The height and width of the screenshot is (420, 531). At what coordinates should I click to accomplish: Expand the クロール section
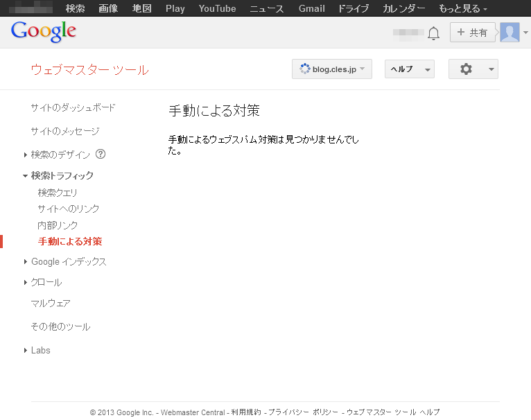point(46,283)
